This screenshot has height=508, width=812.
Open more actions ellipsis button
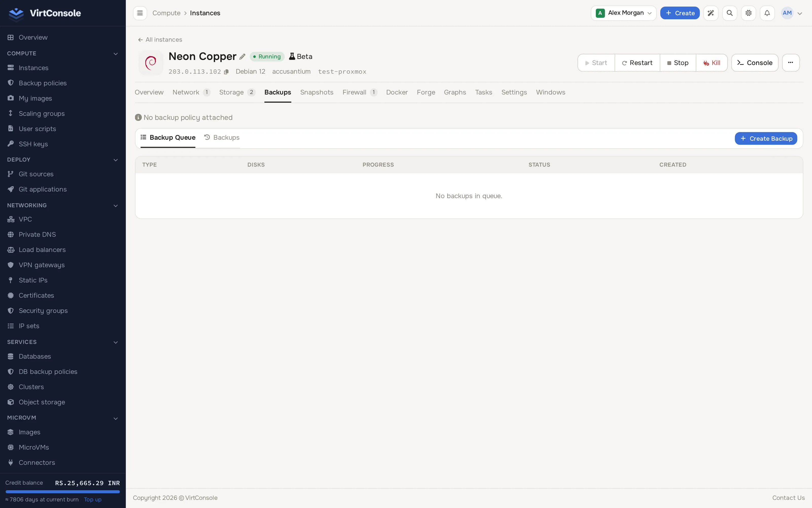[x=790, y=63]
